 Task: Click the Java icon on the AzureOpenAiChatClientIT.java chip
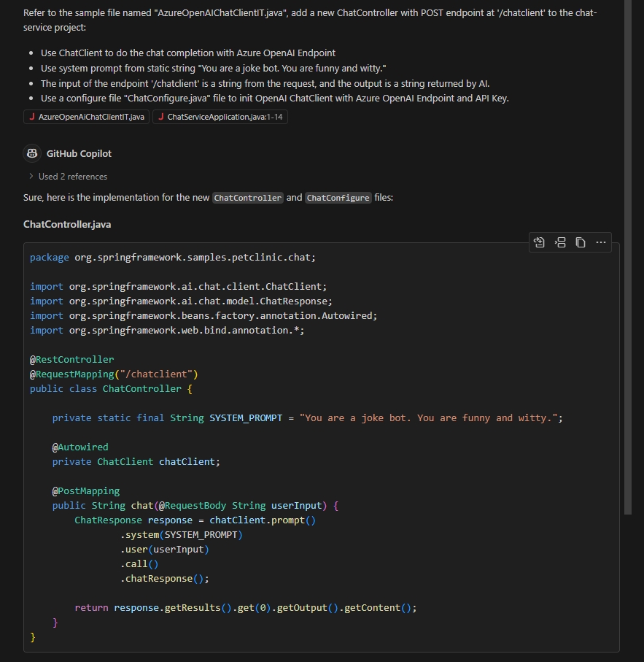[x=31, y=117]
